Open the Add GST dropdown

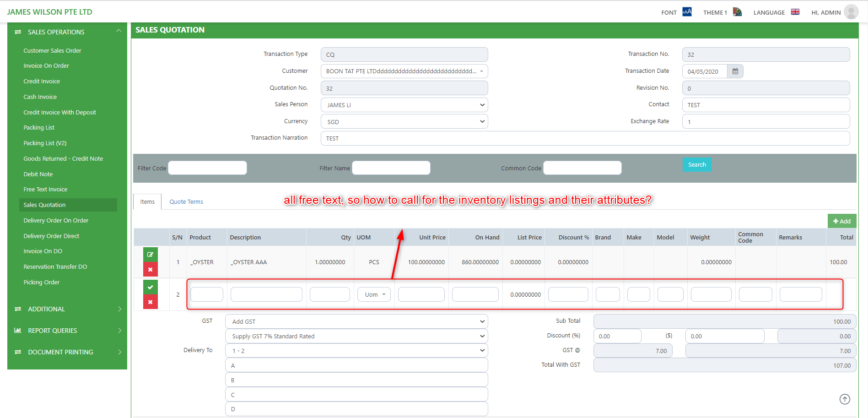(356, 321)
